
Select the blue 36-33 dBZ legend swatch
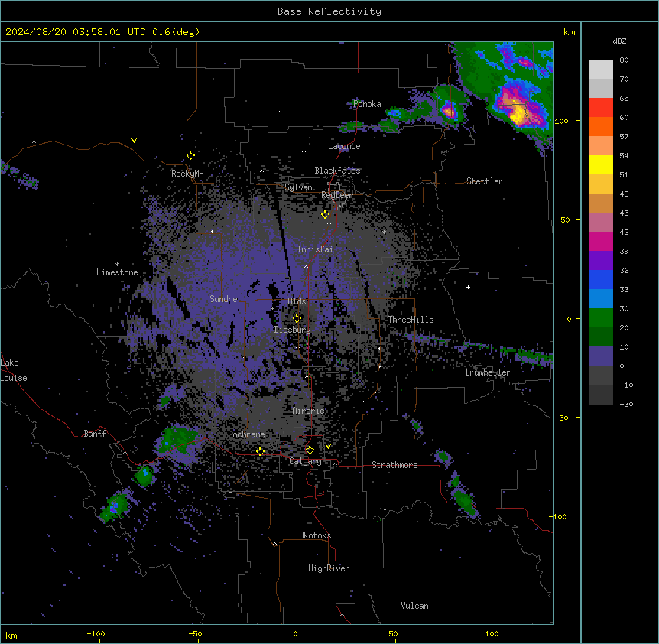(x=601, y=279)
